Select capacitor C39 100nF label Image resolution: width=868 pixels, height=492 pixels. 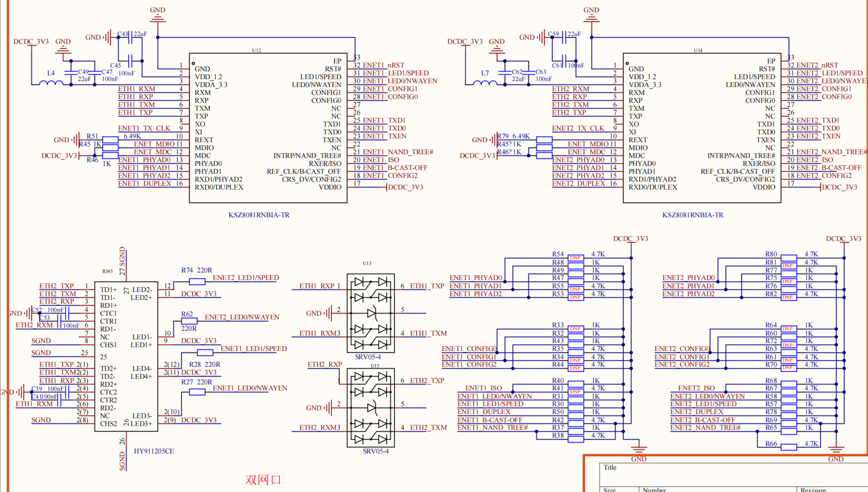[x=48, y=389]
